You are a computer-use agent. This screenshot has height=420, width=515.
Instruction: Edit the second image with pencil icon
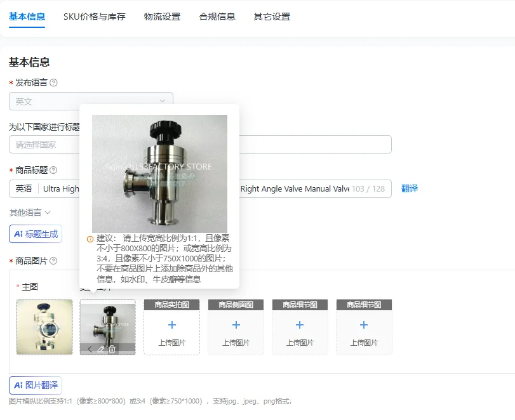(x=101, y=349)
